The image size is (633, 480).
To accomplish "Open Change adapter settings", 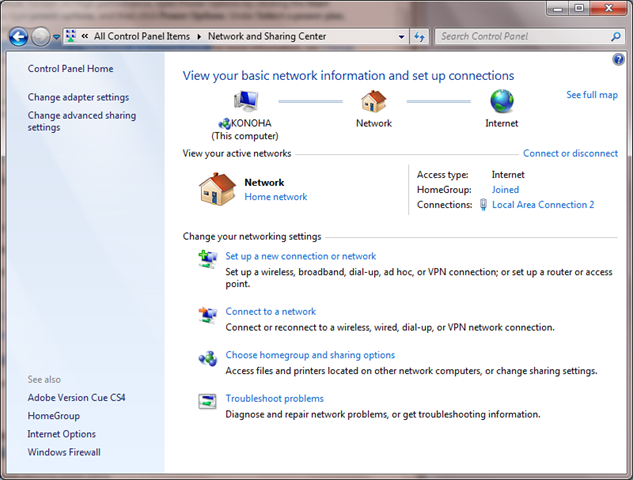I will point(78,97).
